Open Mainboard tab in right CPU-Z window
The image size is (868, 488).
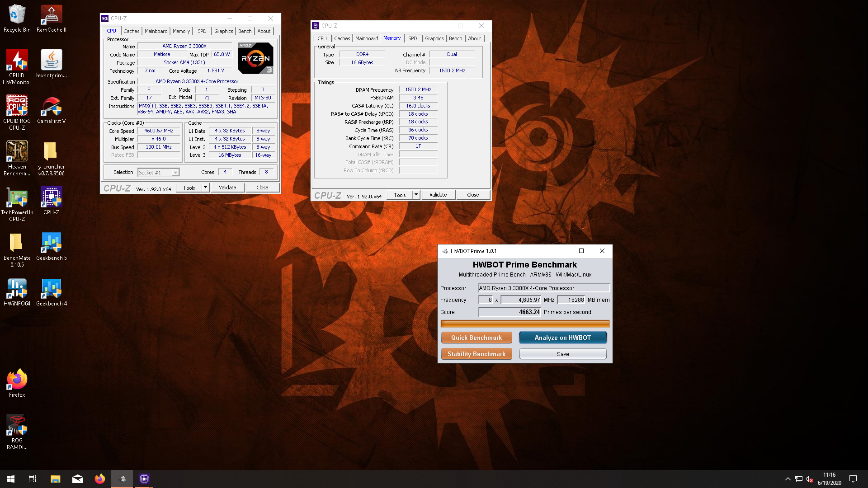367,38
